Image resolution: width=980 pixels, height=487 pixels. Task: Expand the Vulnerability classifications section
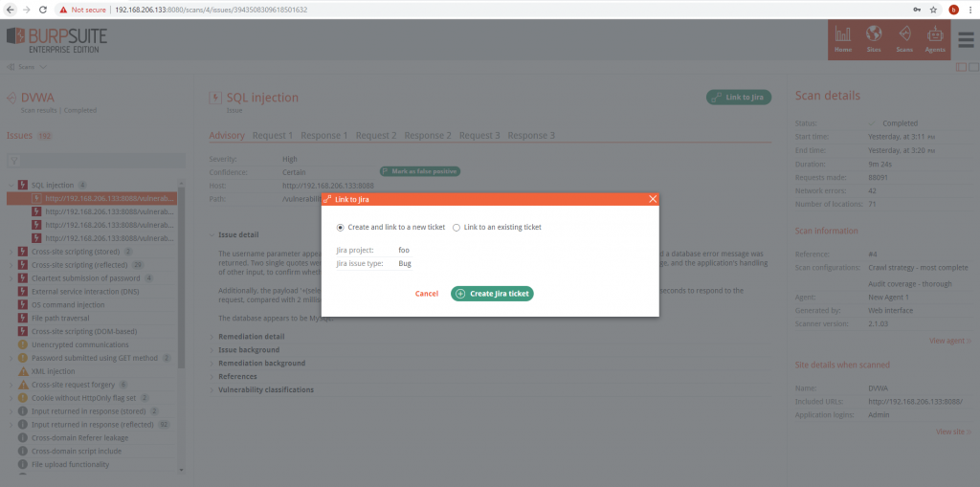(265, 390)
